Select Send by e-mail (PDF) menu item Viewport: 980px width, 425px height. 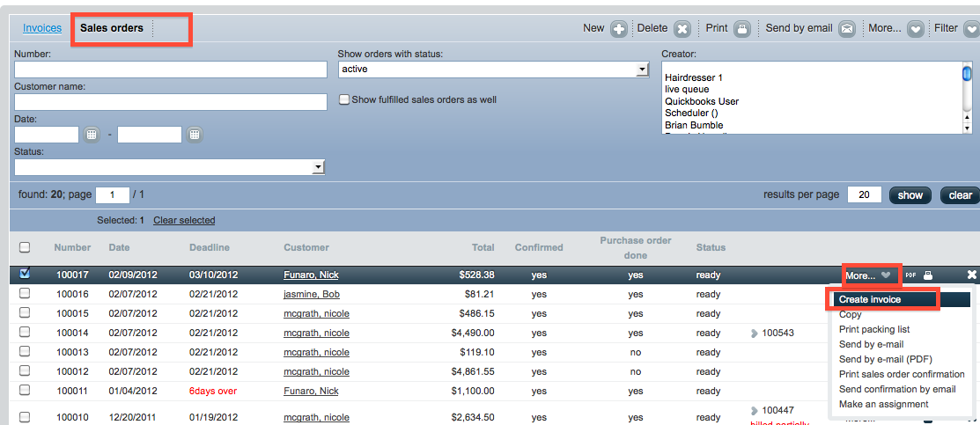point(886,359)
